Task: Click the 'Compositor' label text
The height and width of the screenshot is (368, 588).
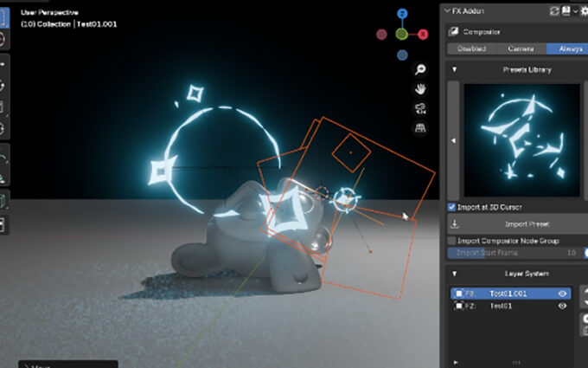Action: tap(482, 32)
